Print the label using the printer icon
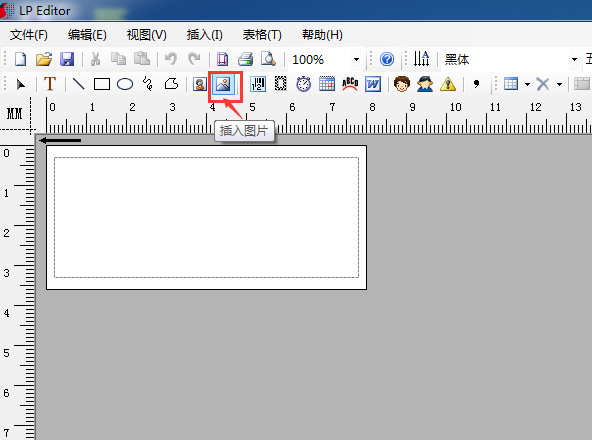Screen dimensions: 592x440 [245, 59]
